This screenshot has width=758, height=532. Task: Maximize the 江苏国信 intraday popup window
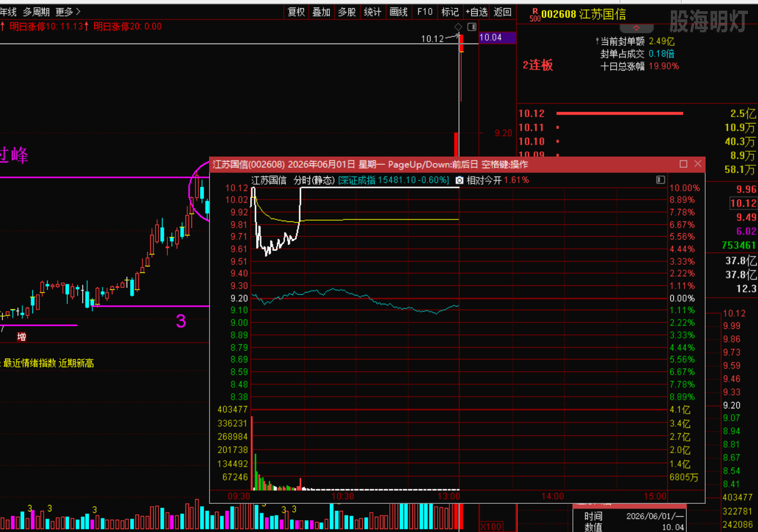point(684,164)
